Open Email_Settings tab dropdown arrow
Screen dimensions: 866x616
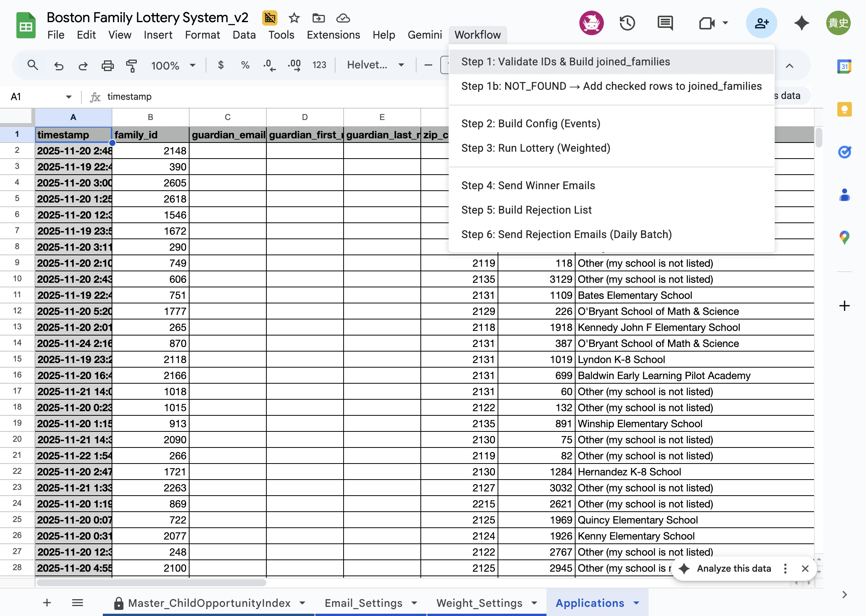[414, 603]
